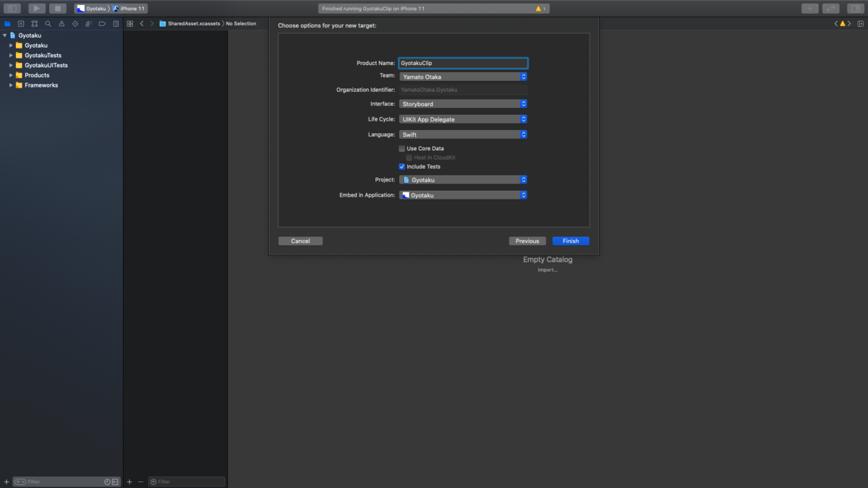Viewport: 868px width, 488px height.
Task: Open the Report navigator
Action: point(116,24)
